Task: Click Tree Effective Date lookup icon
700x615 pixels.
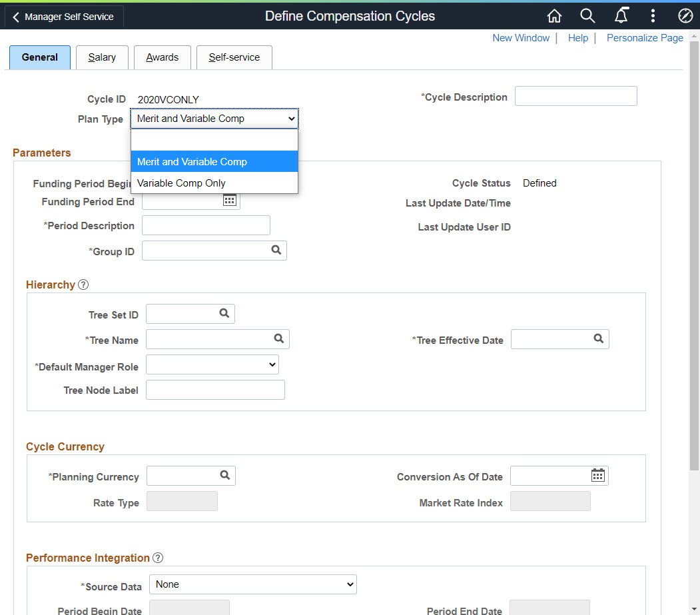Action: click(599, 339)
